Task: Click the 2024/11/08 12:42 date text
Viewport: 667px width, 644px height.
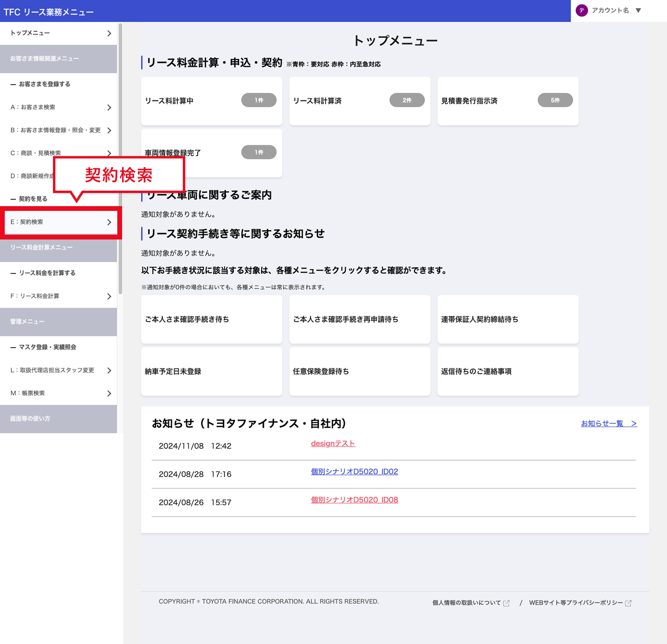Action: (195, 446)
